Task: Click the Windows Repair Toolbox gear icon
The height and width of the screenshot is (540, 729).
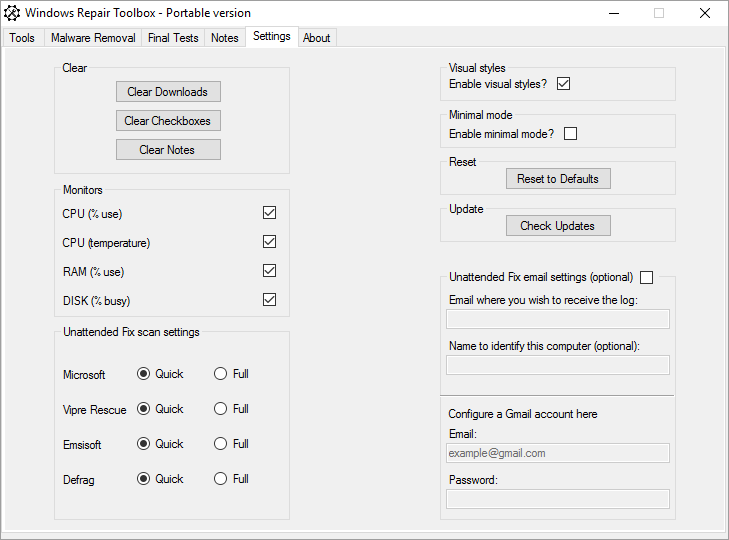Action: pos(12,13)
